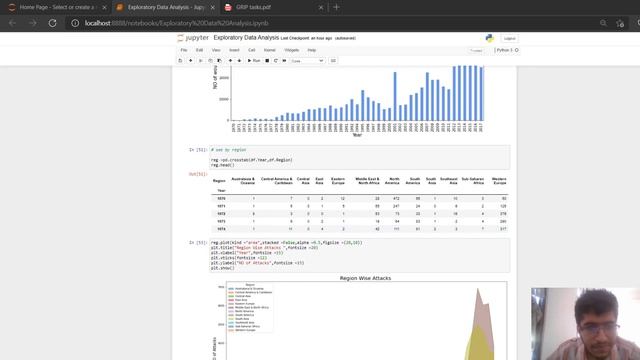
Task: Open the Insert menu
Action: coord(234,50)
